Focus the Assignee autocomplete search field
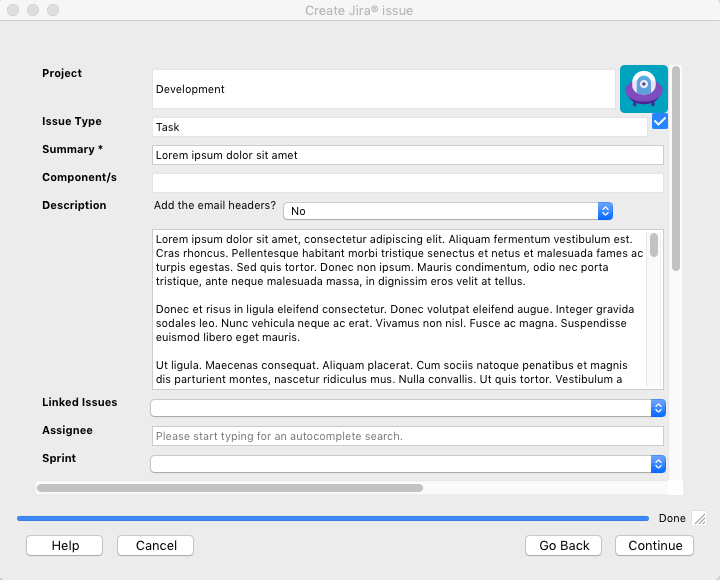This screenshot has height=580, width=720. point(407,436)
